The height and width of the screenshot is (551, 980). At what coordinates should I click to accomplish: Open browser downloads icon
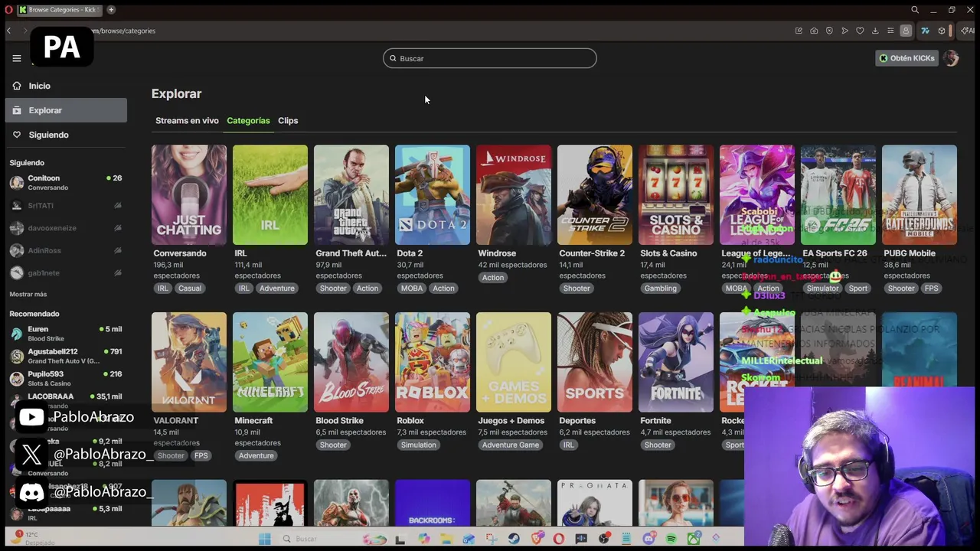pos(875,31)
